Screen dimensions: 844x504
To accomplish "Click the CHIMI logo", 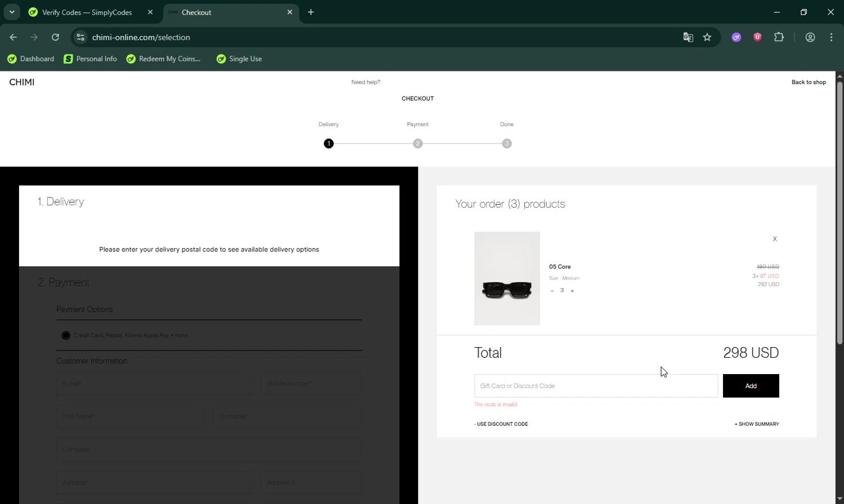I will coord(22,82).
